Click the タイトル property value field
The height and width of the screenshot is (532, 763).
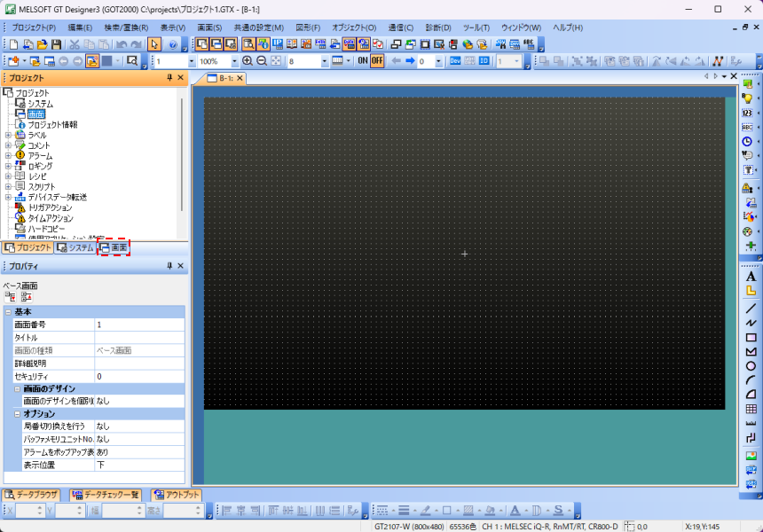139,338
